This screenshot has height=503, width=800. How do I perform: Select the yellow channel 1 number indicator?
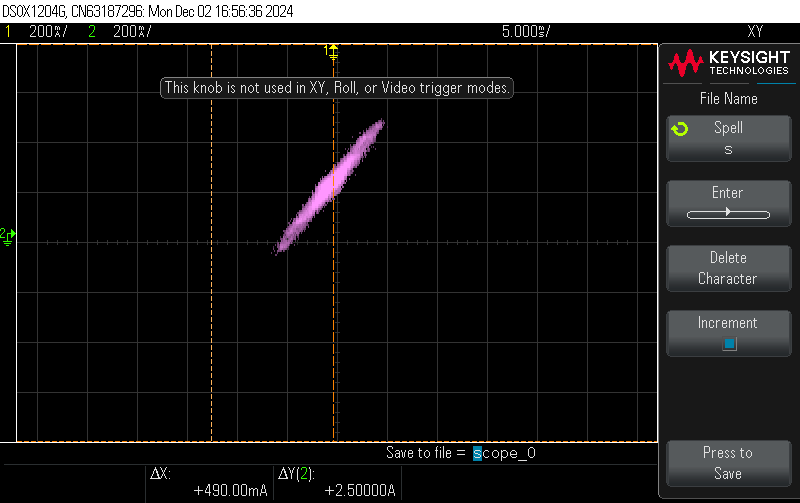9,31
